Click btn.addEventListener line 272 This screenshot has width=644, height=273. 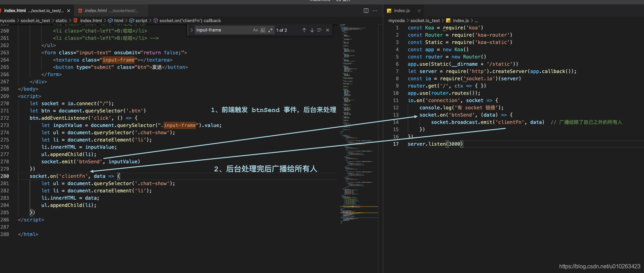(83, 118)
